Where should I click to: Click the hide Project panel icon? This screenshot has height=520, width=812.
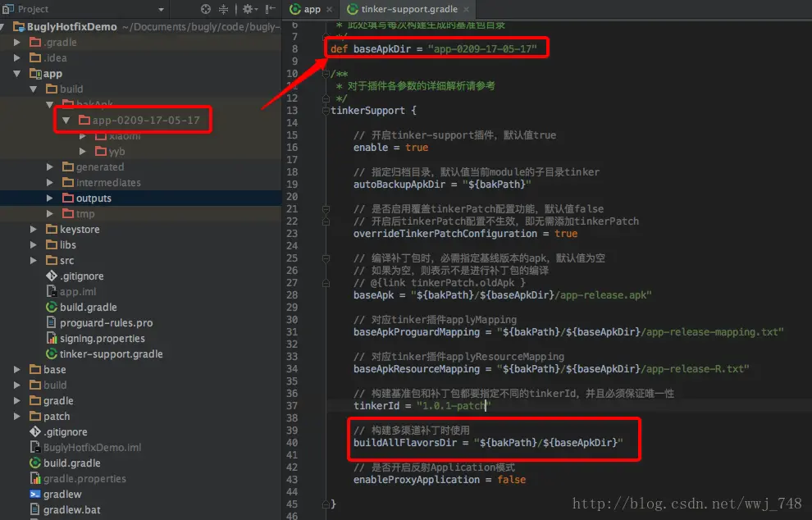click(271, 9)
